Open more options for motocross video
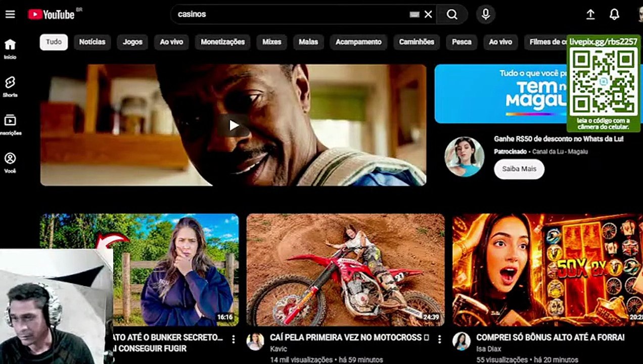Image resolution: width=643 pixels, height=364 pixels. point(439,339)
